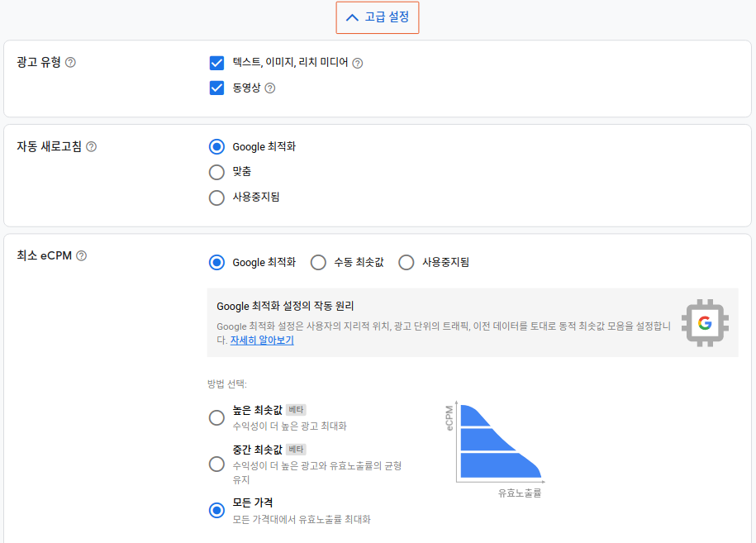Open help icon next to 최소 eCPM
The image size is (756, 543).
(x=82, y=255)
